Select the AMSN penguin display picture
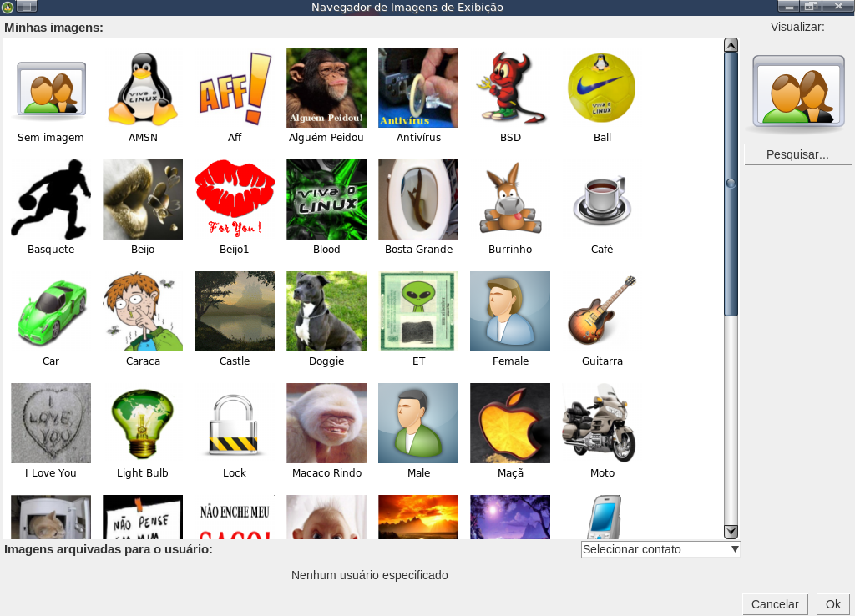Image resolution: width=855 pixels, height=616 pixels. (143, 88)
